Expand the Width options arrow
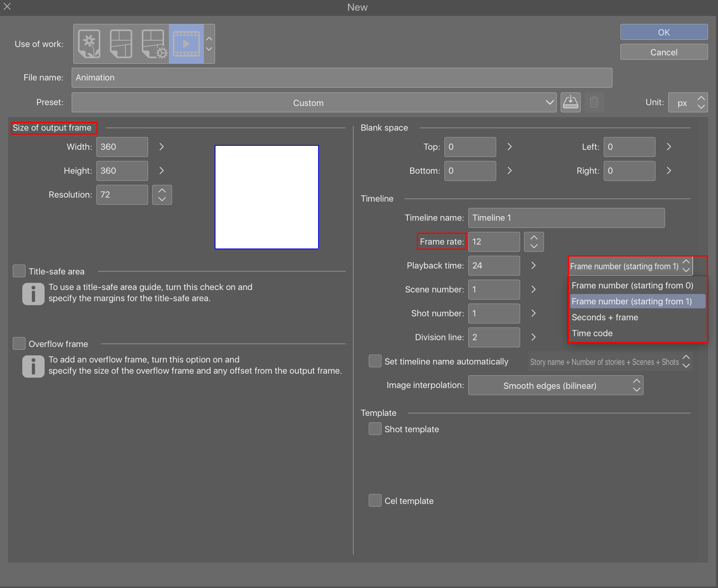 click(161, 147)
